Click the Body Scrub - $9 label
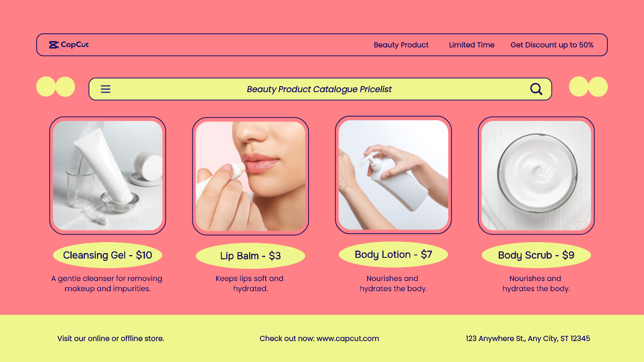The width and height of the screenshot is (644, 362). click(536, 255)
